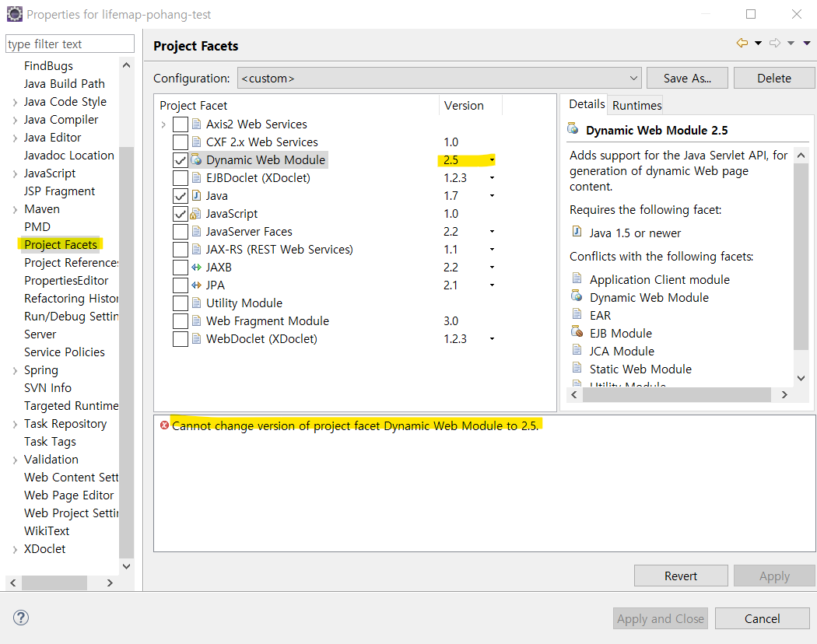Select the Details tab
The image size is (817, 644).
(587, 104)
